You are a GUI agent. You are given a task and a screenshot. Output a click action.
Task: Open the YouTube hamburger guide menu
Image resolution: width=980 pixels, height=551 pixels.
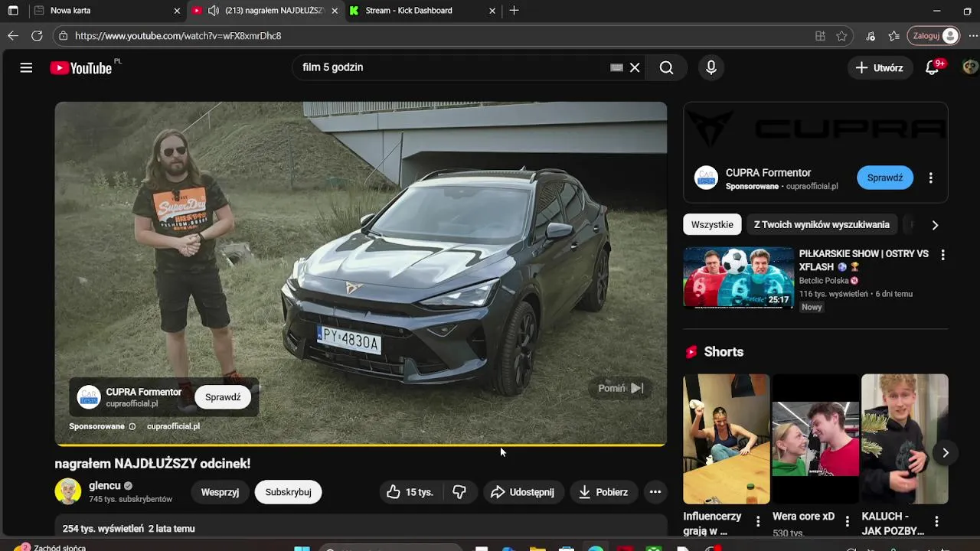point(26,67)
